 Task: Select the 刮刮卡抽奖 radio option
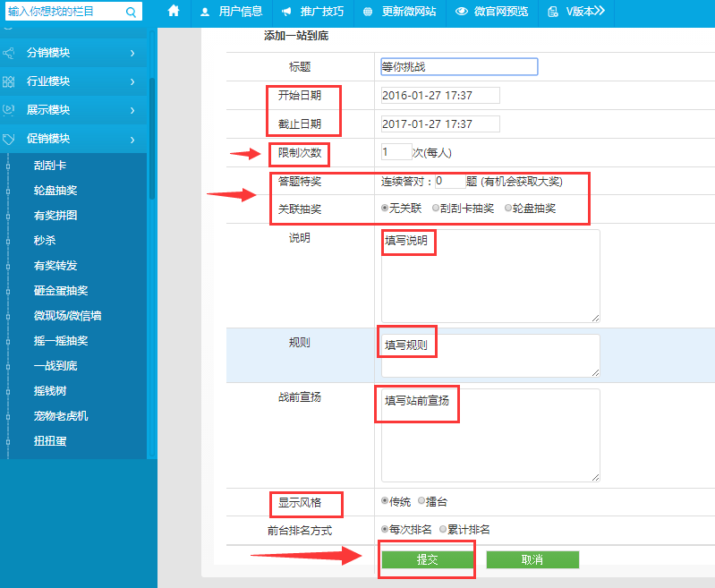click(436, 208)
